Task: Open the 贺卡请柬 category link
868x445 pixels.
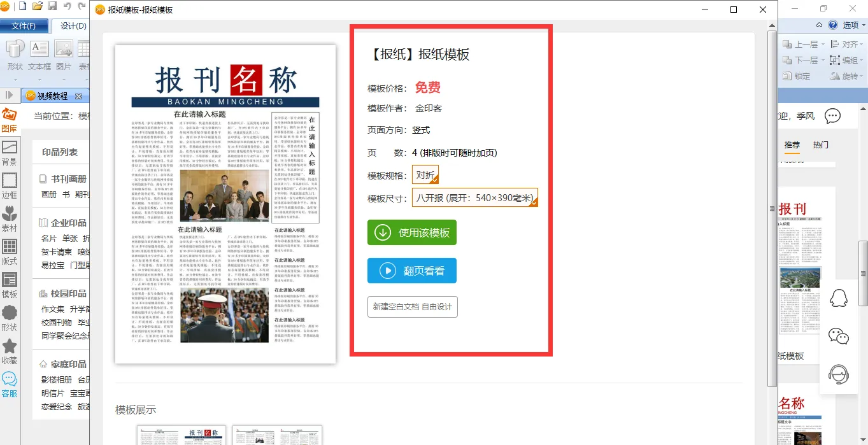Action: 57,251
